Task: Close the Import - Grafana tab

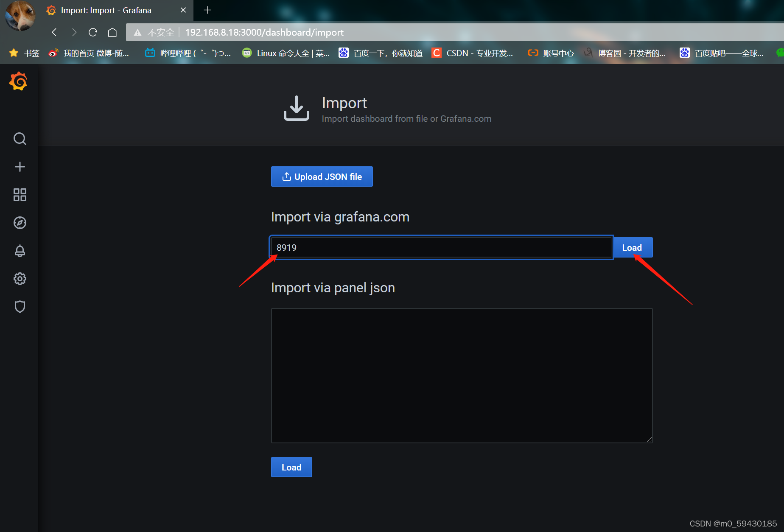Action: click(x=183, y=10)
